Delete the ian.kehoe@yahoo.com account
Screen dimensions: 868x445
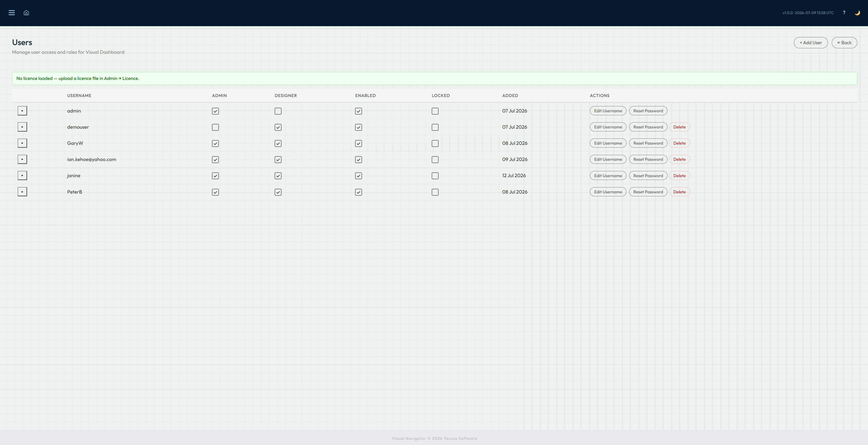tap(679, 159)
